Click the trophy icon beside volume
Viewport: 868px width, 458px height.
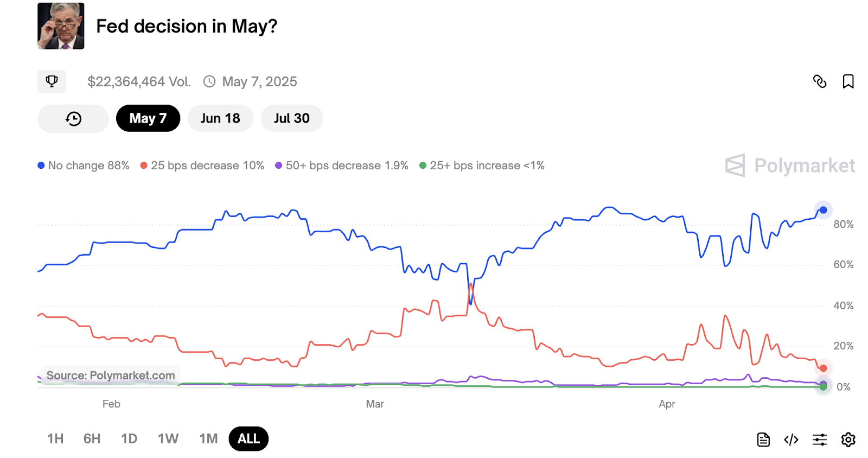pyautogui.click(x=52, y=81)
